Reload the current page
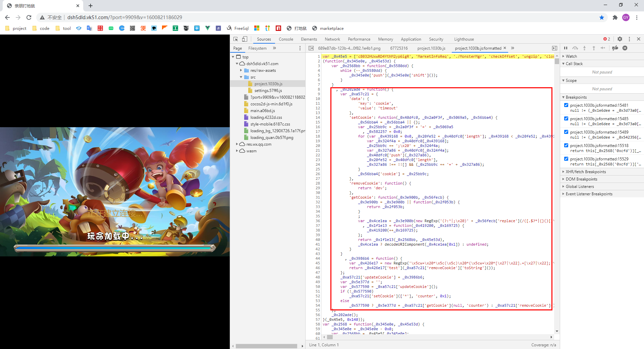The width and height of the screenshot is (644, 349). [x=29, y=17]
